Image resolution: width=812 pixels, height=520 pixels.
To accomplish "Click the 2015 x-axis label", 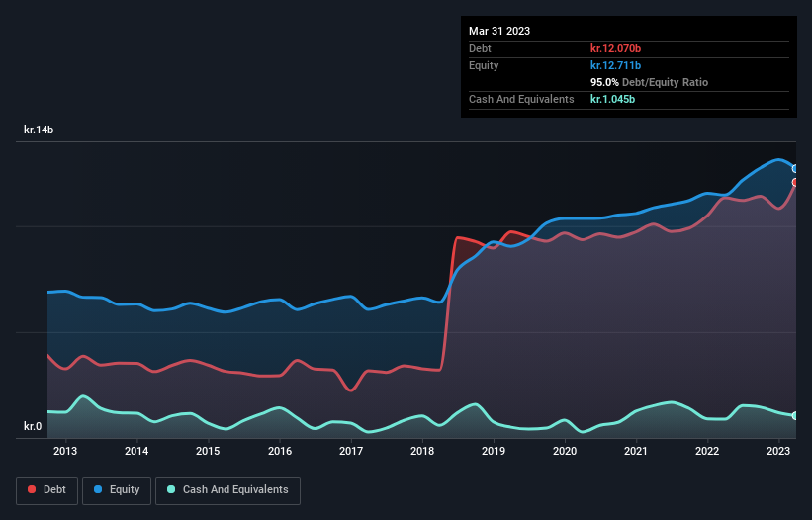I will click(x=208, y=451).
